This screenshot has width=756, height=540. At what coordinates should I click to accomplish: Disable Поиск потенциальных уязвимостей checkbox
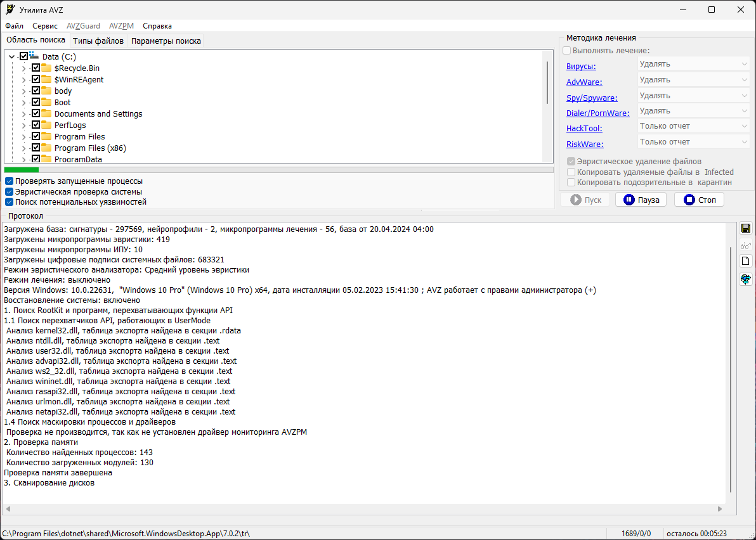(x=10, y=202)
